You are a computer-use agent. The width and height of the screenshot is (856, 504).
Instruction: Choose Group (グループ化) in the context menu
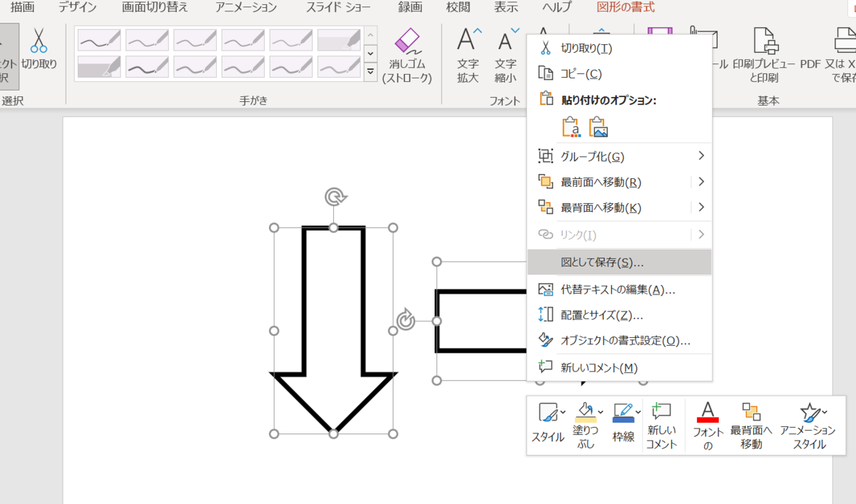tap(619, 156)
